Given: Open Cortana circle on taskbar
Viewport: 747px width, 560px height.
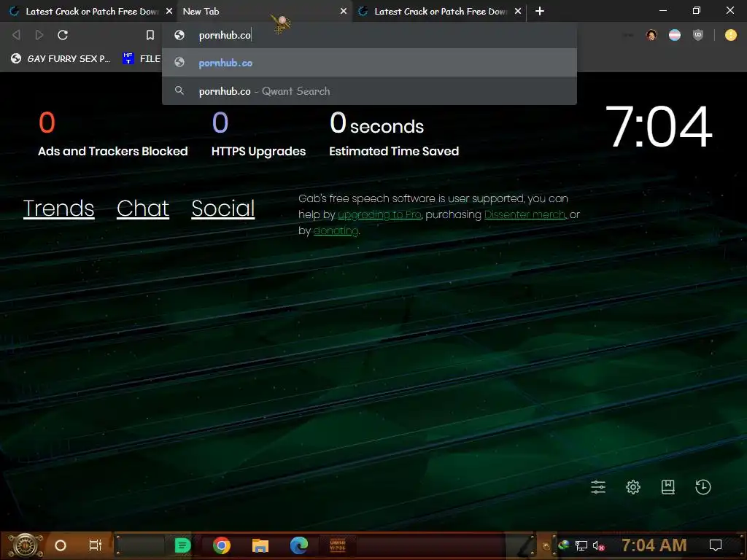Looking at the screenshot, I should point(61,545).
